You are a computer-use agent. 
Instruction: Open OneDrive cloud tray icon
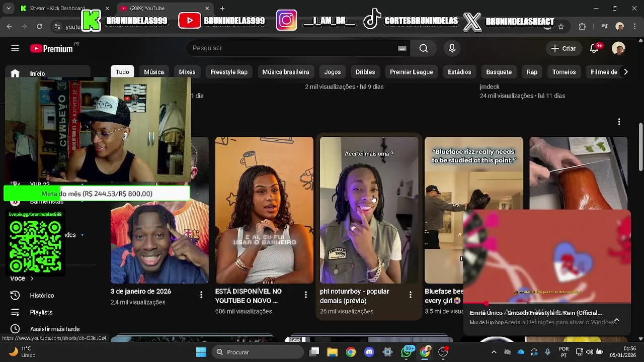point(521,352)
